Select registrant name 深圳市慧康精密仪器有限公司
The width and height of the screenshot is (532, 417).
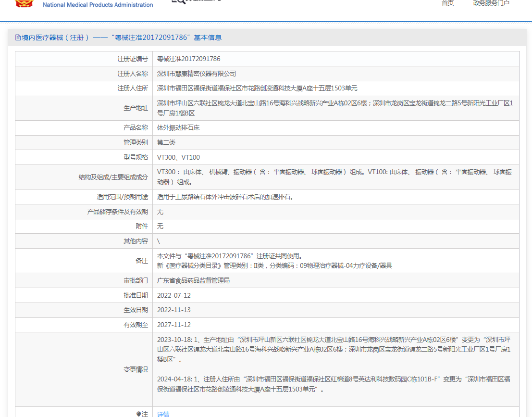click(x=197, y=74)
